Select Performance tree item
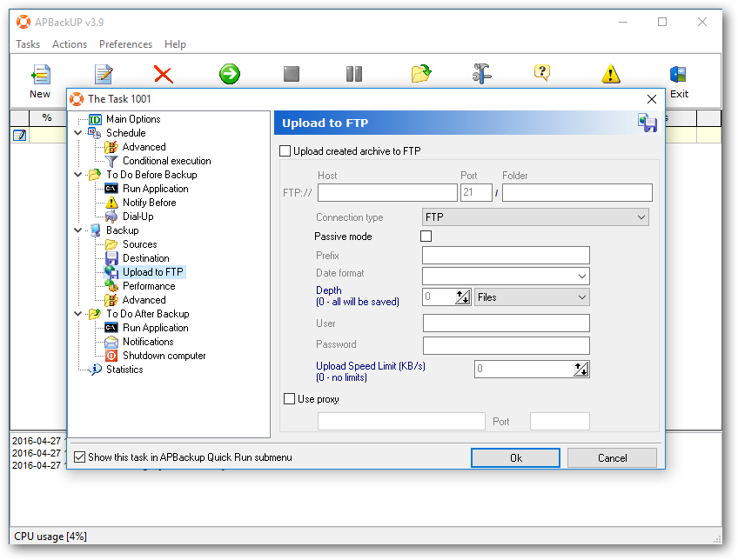This screenshot has width=738, height=560. [x=149, y=286]
